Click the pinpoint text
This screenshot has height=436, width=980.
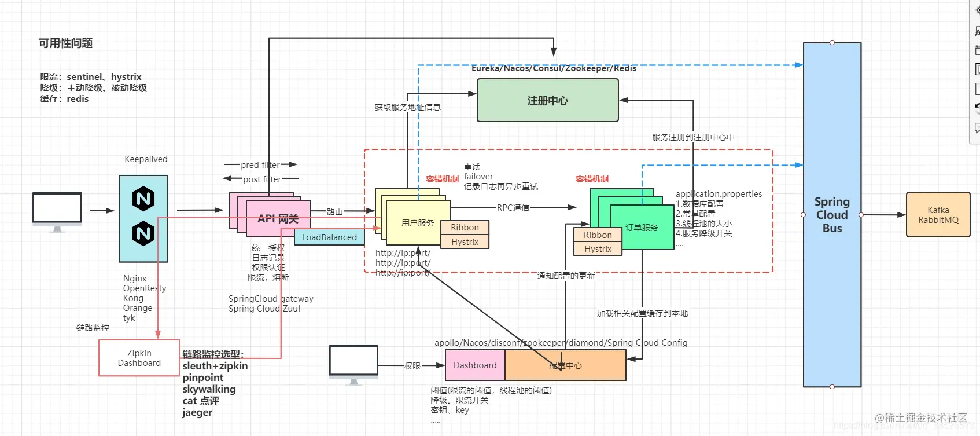(x=203, y=378)
